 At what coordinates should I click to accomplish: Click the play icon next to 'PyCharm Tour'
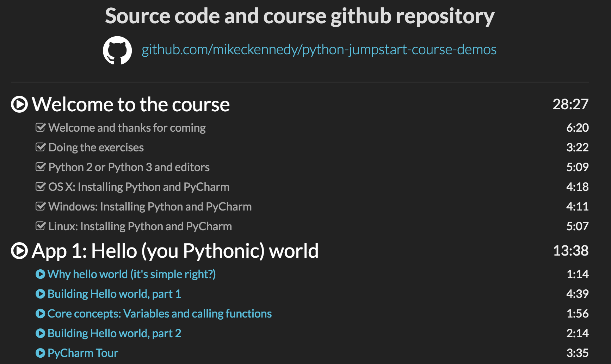(41, 353)
